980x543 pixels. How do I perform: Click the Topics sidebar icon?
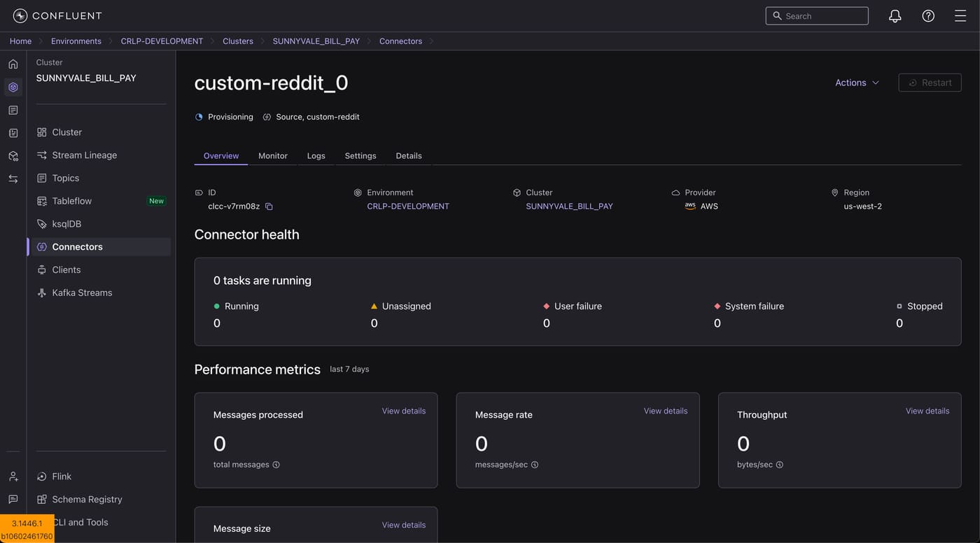[42, 178]
